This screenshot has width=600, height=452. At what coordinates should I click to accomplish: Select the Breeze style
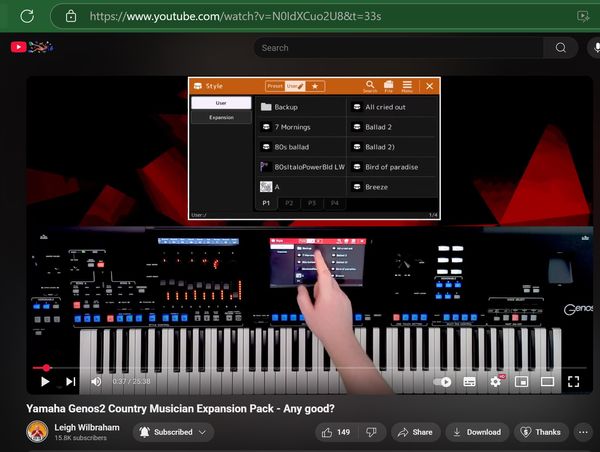tap(393, 187)
